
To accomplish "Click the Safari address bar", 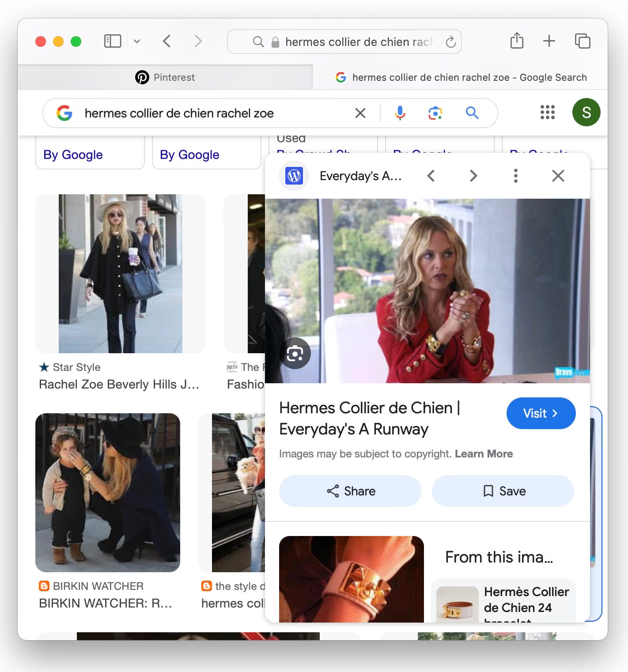I will pos(344,42).
